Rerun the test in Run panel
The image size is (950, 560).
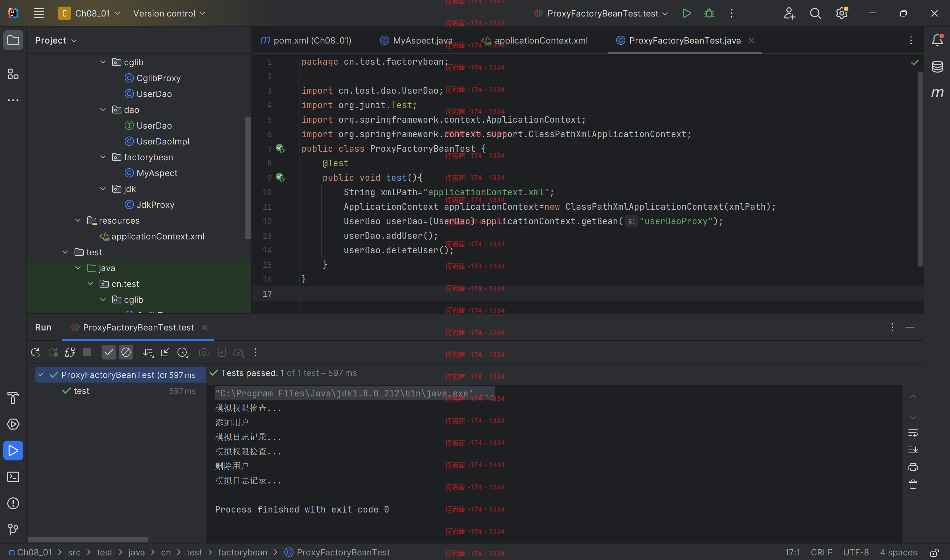tap(36, 353)
